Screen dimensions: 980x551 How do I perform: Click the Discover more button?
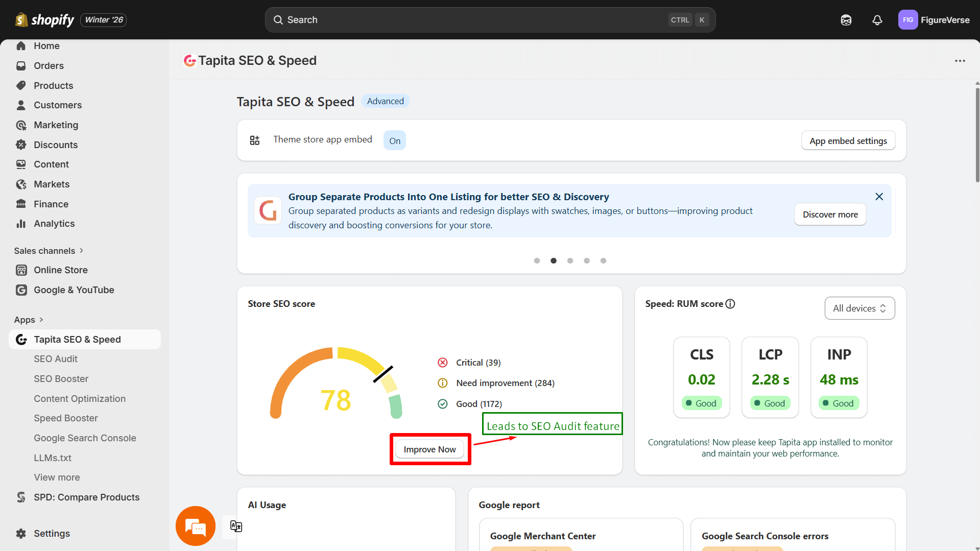point(830,214)
